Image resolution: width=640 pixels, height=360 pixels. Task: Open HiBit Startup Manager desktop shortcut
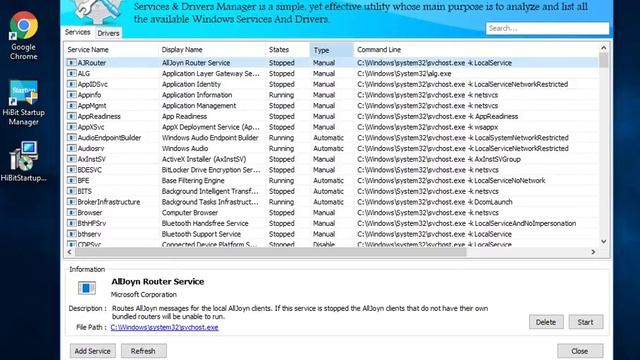click(x=24, y=103)
